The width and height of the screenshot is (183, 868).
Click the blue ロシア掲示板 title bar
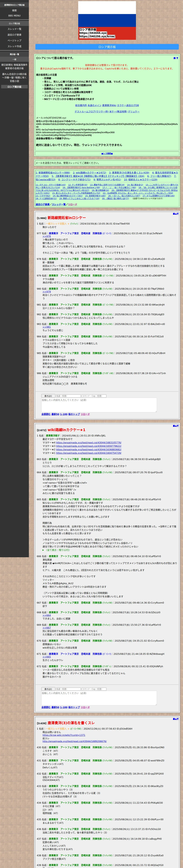[x=107, y=47]
